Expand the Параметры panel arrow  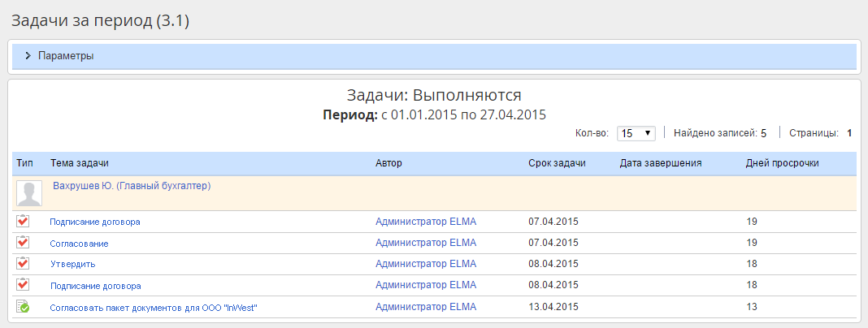pyautogui.click(x=28, y=56)
